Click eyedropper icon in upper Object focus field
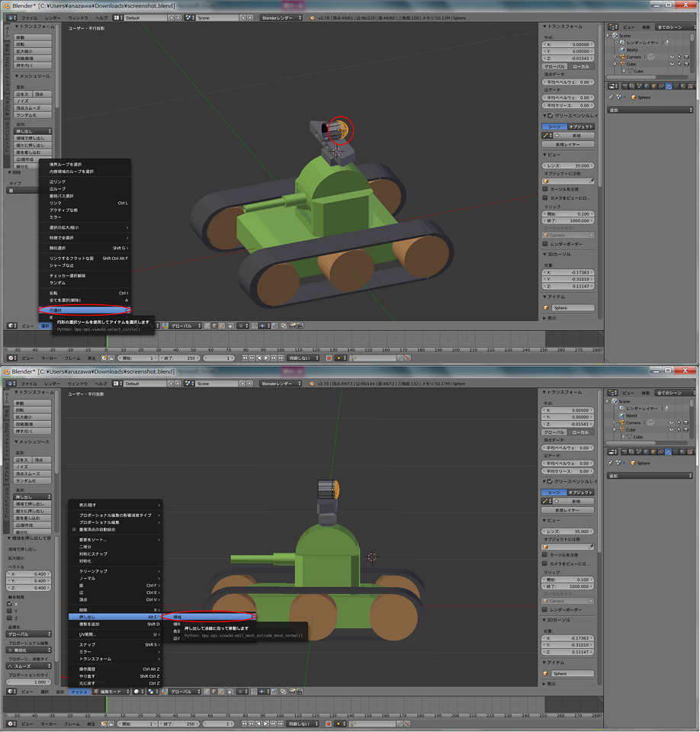Viewport: 700px width, 732px height. click(x=592, y=181)
